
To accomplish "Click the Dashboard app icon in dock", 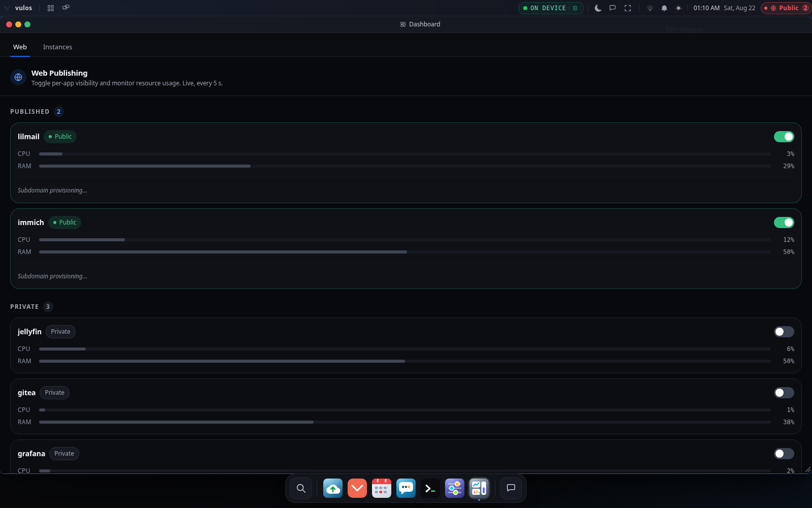I will 479,488.
